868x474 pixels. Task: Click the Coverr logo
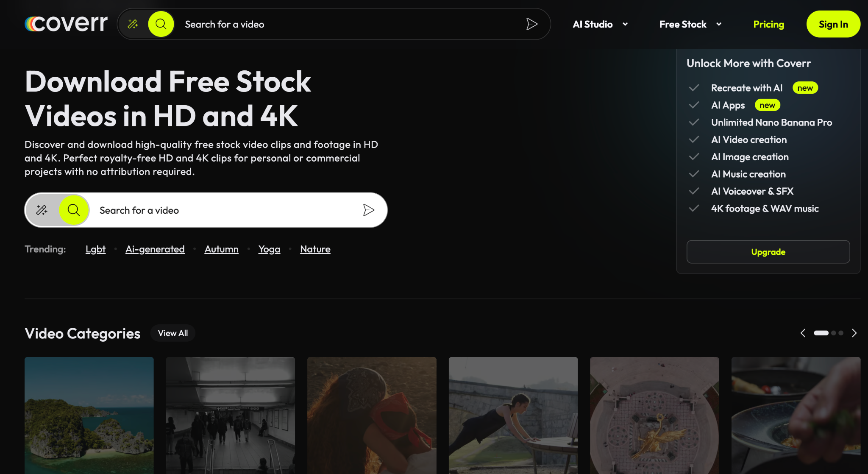[x=66, y=24]
